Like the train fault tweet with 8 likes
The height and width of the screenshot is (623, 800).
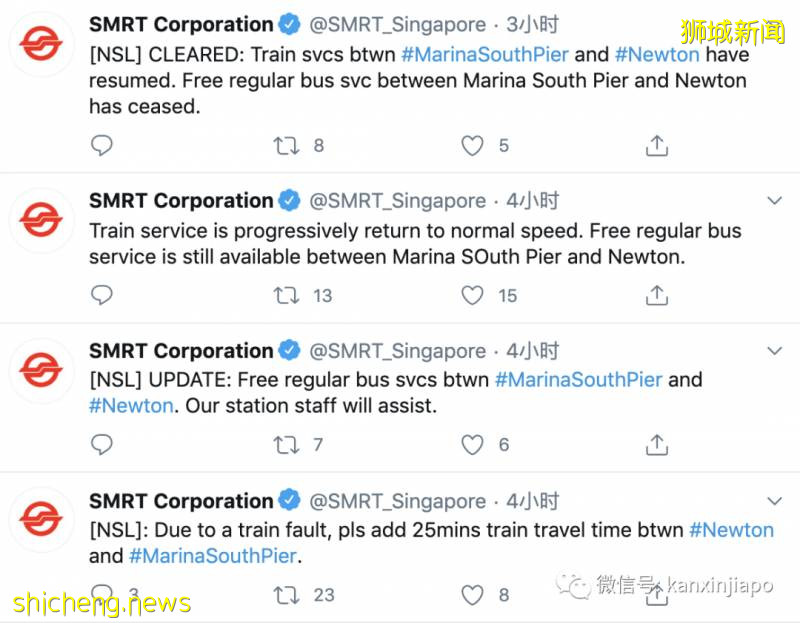[472, 596]
